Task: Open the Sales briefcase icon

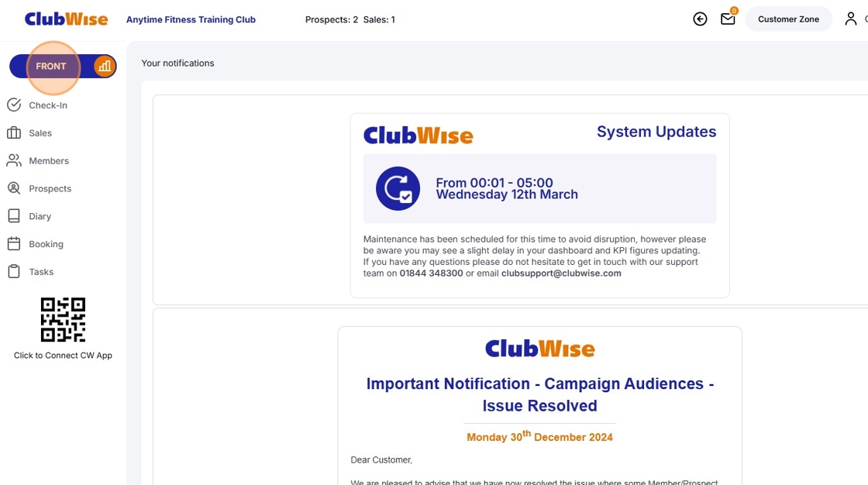Action: tap(14, 133)
